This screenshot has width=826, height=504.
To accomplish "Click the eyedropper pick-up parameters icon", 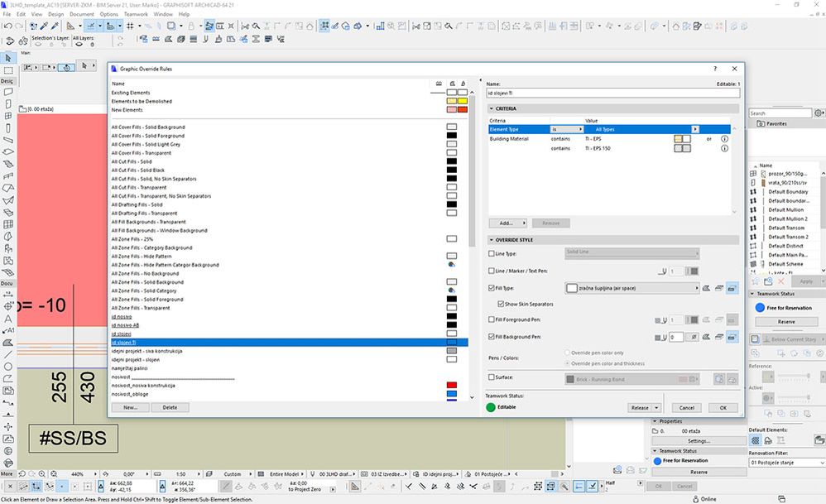I will coord(44,26).
